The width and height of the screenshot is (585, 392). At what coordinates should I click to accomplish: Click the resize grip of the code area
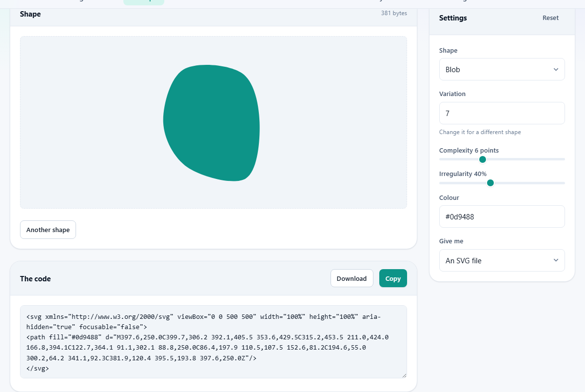tap(404, 375)
